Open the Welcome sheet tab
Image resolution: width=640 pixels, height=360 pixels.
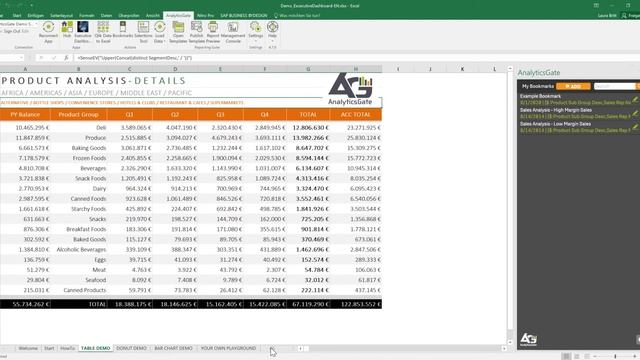[28, 348]
